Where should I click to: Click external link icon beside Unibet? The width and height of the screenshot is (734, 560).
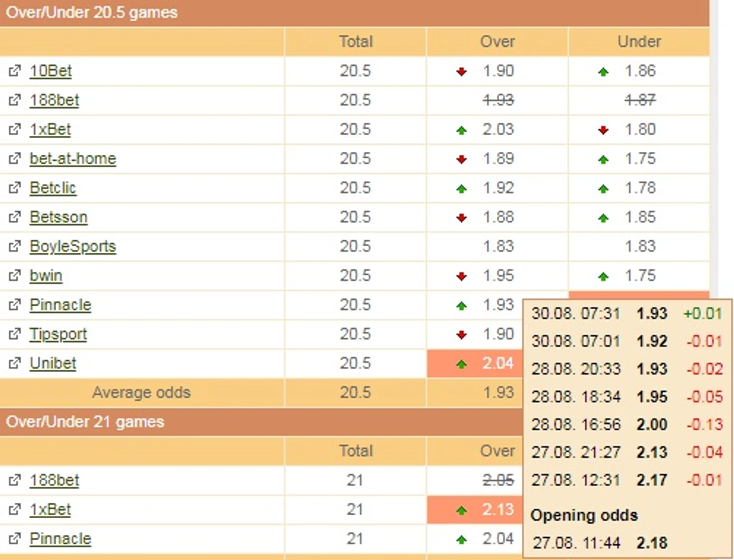coord(15,363)
